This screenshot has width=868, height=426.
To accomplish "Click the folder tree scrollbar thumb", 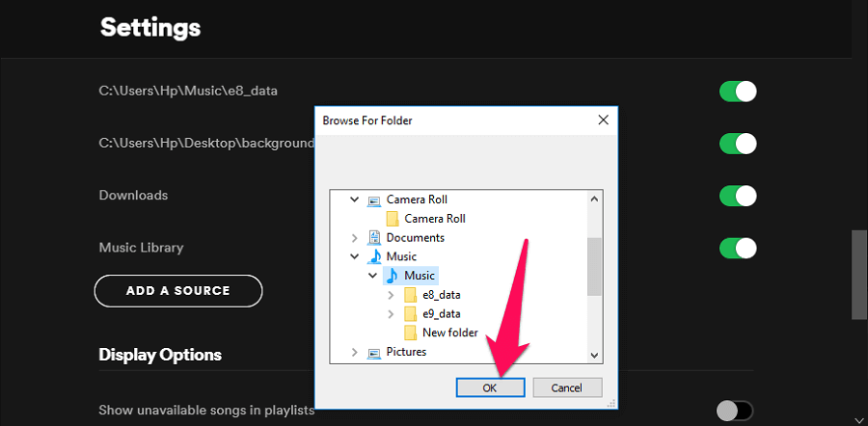I will coord(594,267).
